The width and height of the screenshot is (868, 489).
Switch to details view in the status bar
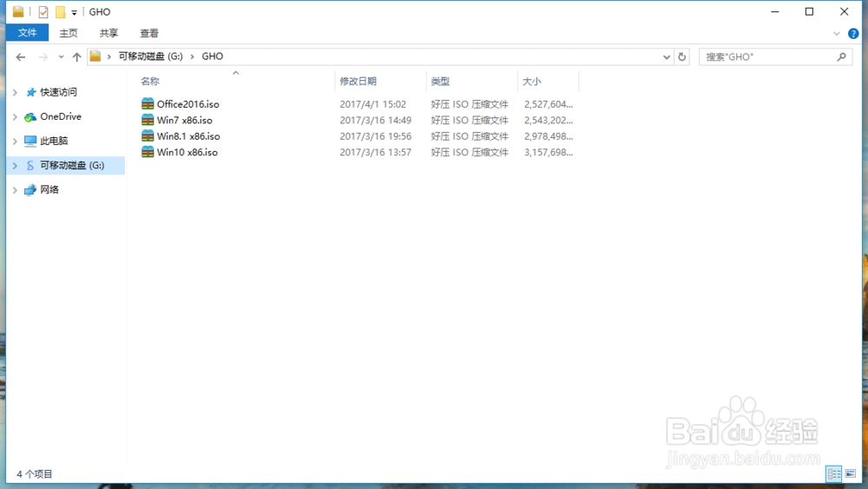[x=833, y=473]
